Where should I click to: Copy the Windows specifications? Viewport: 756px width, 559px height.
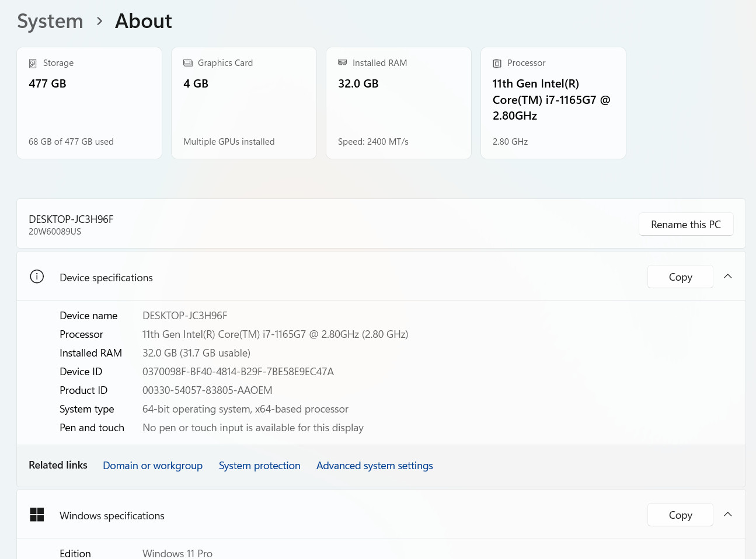tap(680, 515)
